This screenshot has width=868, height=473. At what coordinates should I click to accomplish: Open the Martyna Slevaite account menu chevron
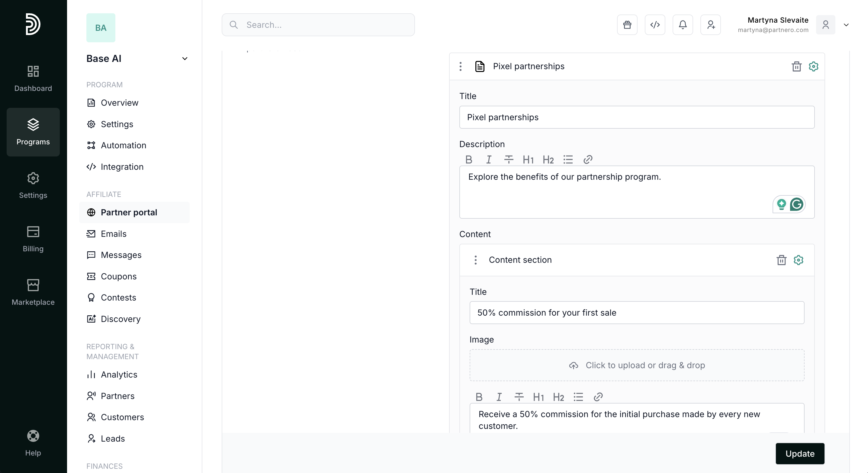[846, 25]
